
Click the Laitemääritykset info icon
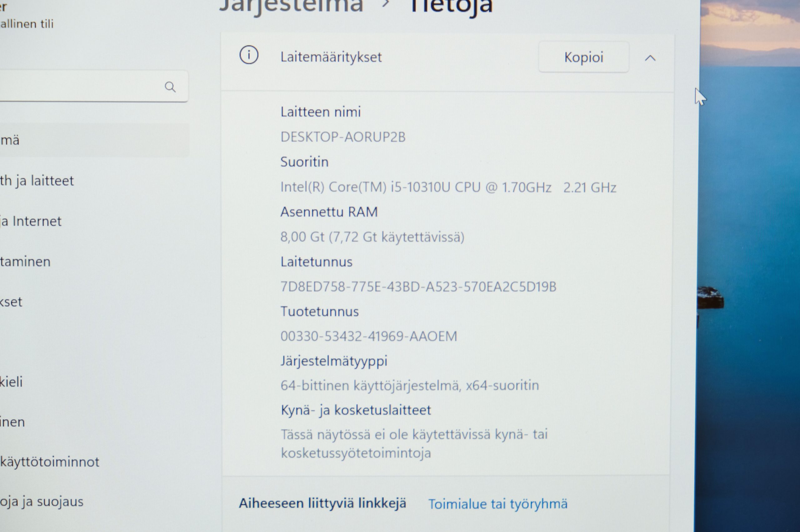(x=249, y=55)
